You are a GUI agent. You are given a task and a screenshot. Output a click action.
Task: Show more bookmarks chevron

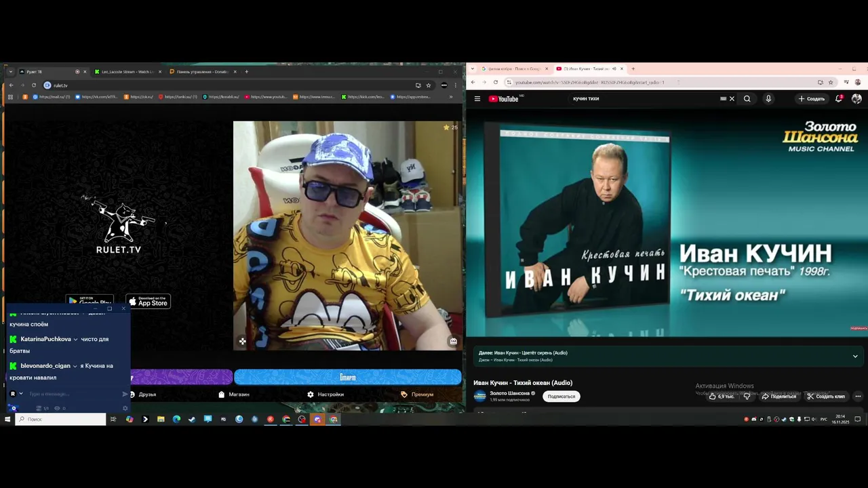[450, 97]
